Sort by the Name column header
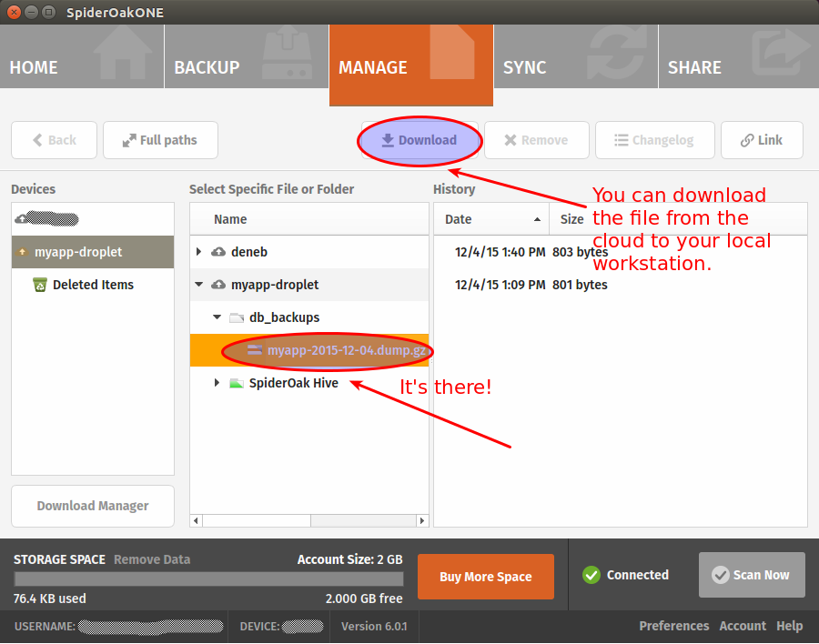The height and width of the screenshot is (644, 819). coord(309,219)
